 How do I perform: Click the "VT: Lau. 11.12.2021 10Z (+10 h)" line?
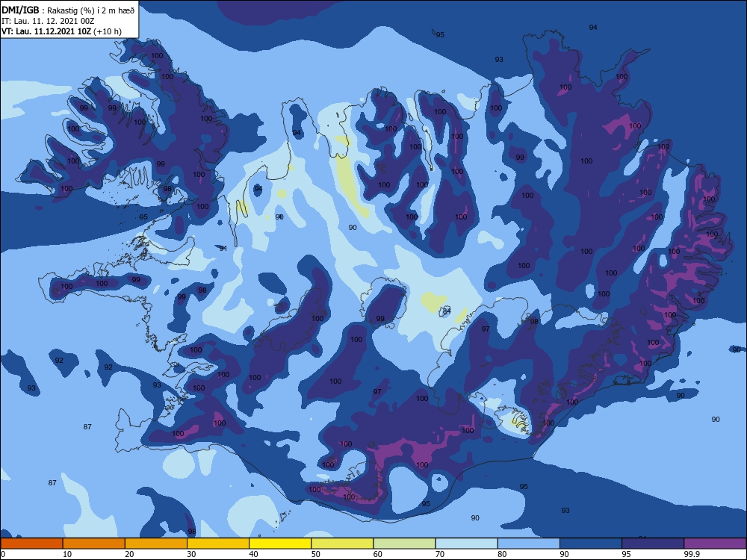pos(61,31)
